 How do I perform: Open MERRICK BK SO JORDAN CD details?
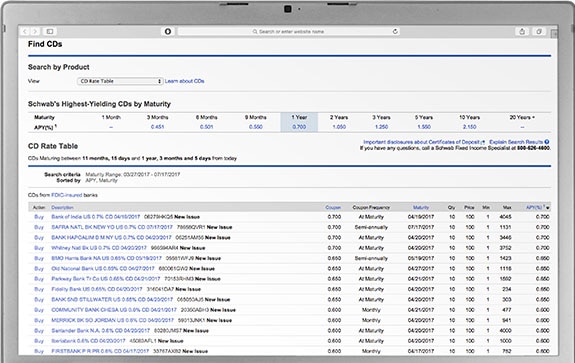[112, 320]
